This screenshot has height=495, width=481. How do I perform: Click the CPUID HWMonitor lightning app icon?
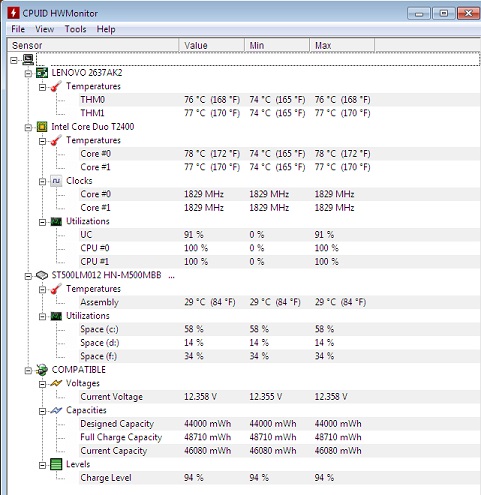coord(14,13)
